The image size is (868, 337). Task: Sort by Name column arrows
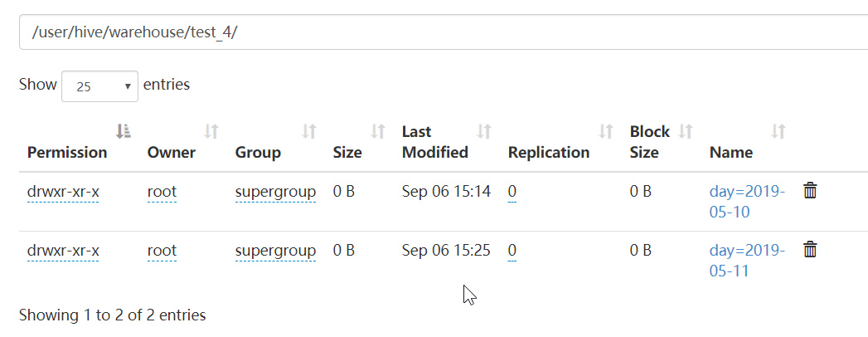(x=778, y=131)
